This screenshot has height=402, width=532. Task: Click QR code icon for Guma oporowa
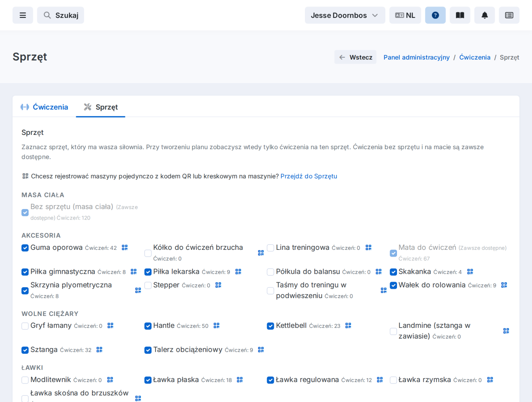click(x=125, y=248)
